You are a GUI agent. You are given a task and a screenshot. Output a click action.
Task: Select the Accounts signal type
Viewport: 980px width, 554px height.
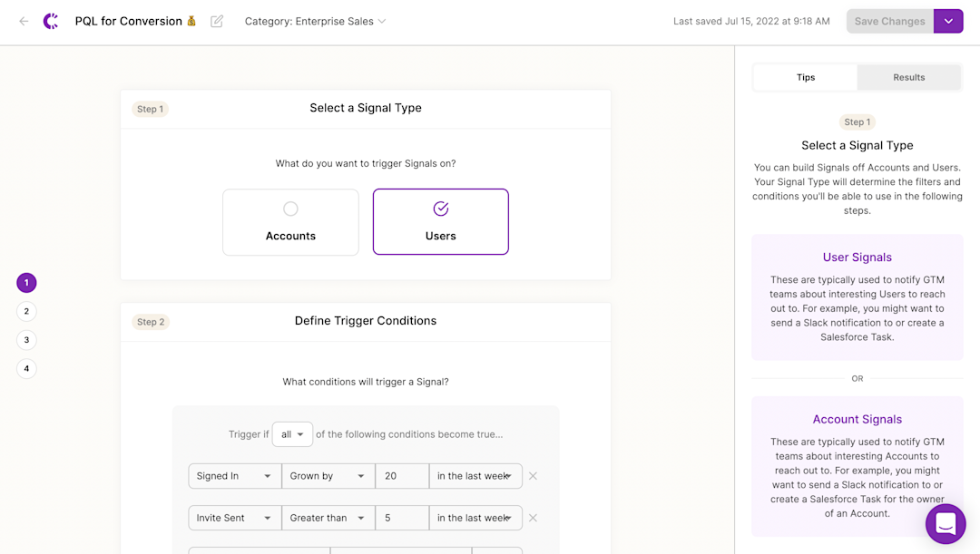[290, 222]
